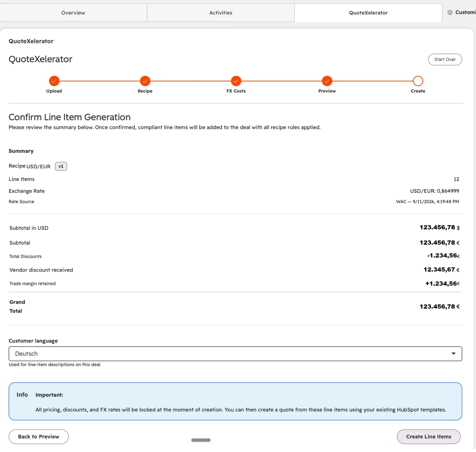This screenshot has width=476, height=452.
Task: Click the WAC rate source timestamp
Action: [x=428, y=202]
